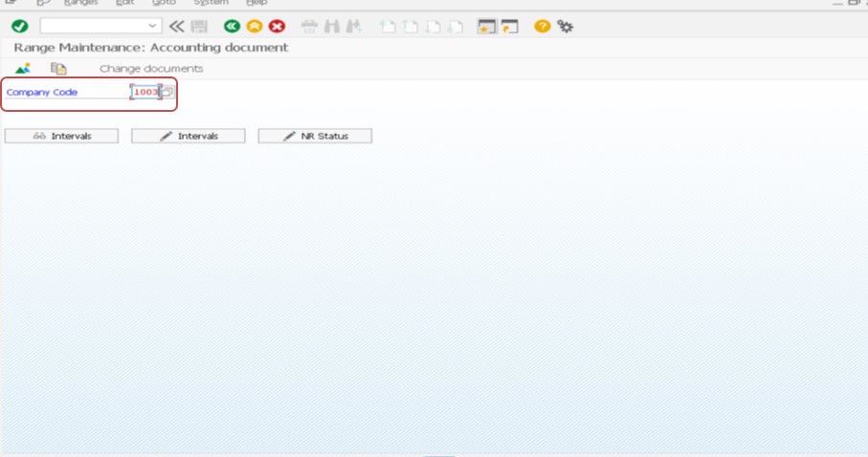Open the Edit menu

[125, 3]
